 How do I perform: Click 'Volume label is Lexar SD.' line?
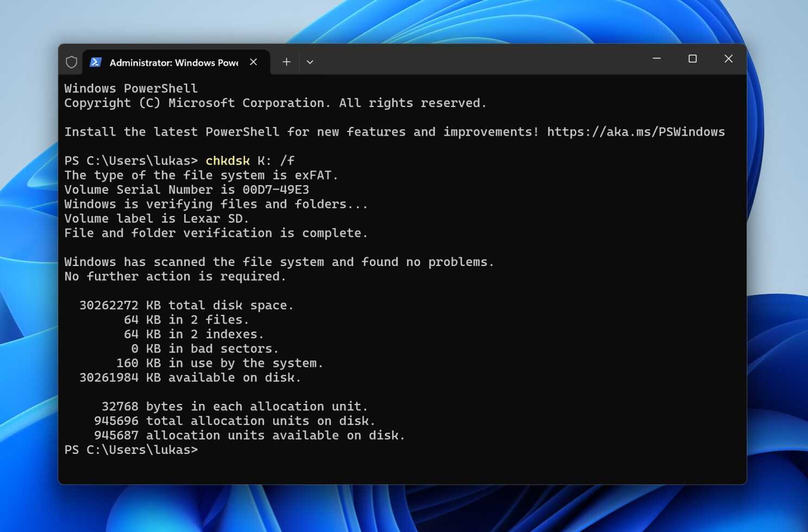[x=156, y=219]
